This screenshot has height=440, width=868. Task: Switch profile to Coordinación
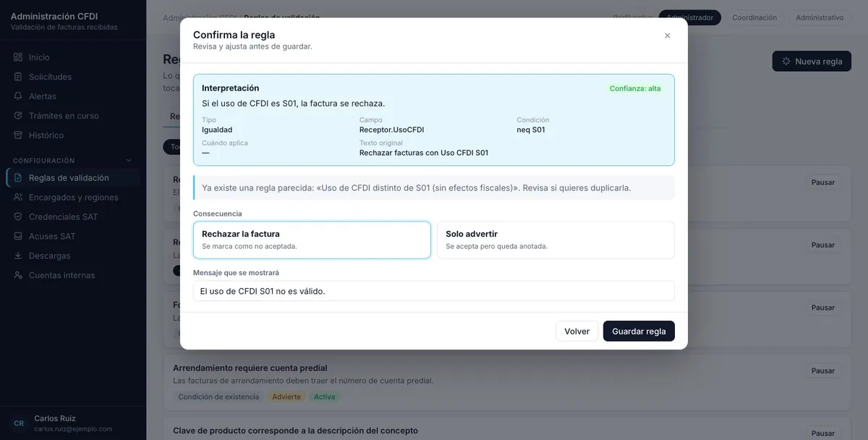pyautogui.click(x=754, y=17)
